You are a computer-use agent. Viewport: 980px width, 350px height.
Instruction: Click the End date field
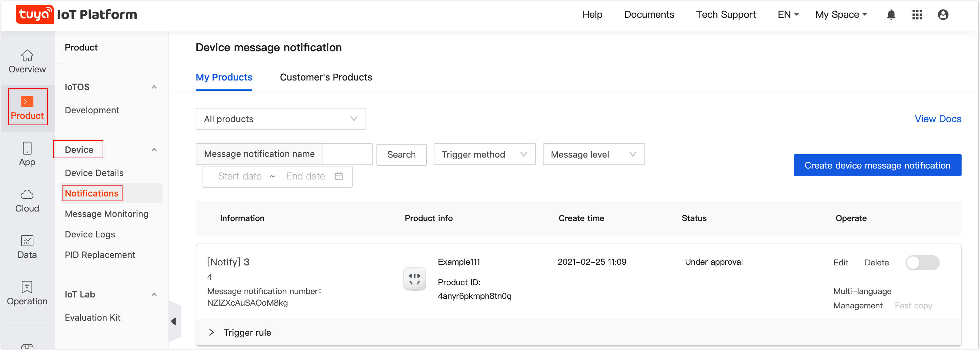point(306,176)
